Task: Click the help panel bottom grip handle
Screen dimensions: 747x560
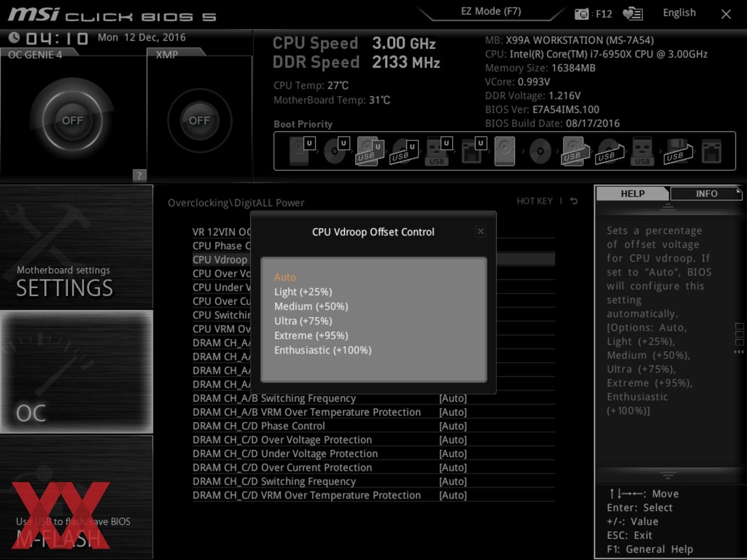Action: click(x=668, y=475)
